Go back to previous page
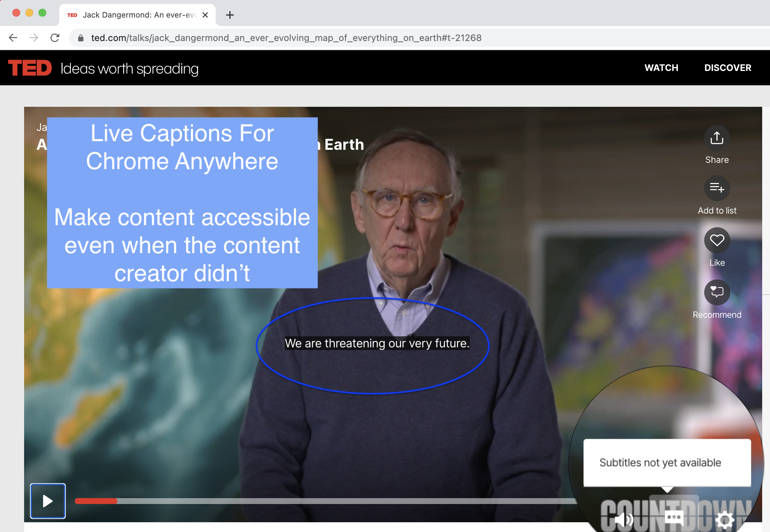Screen dimensions: 770x532 (13, 38)
